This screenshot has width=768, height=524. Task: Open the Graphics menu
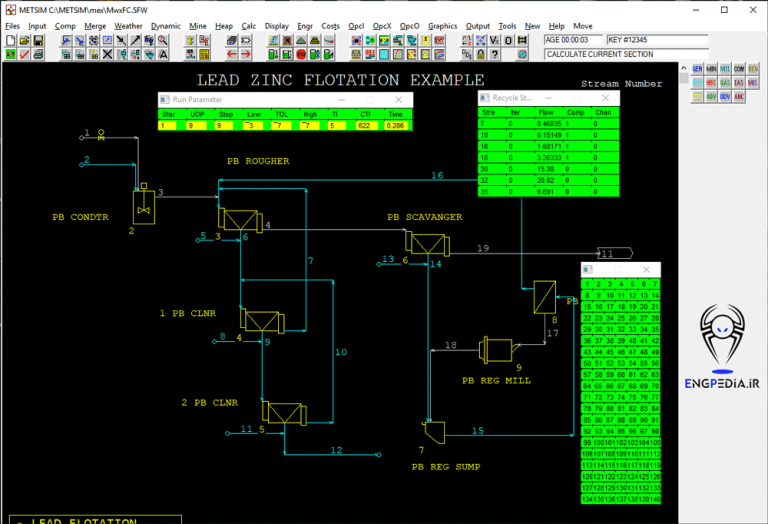[442, 26]
